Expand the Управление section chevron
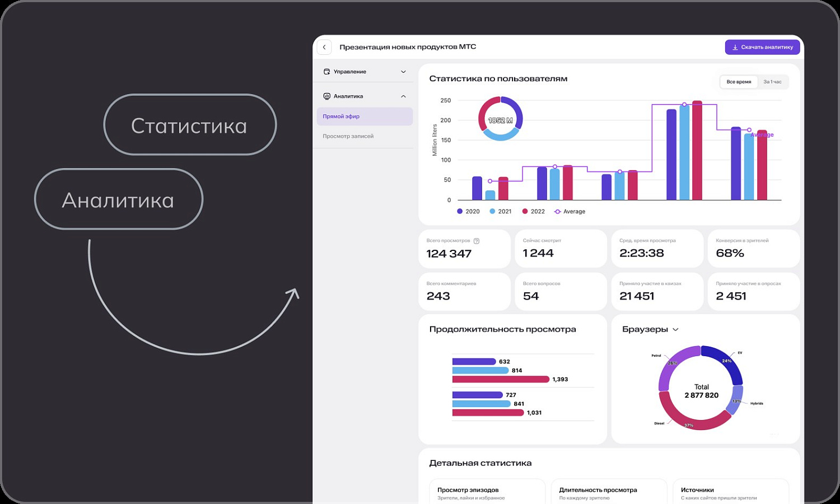840x504 pixels. point(403,72)
